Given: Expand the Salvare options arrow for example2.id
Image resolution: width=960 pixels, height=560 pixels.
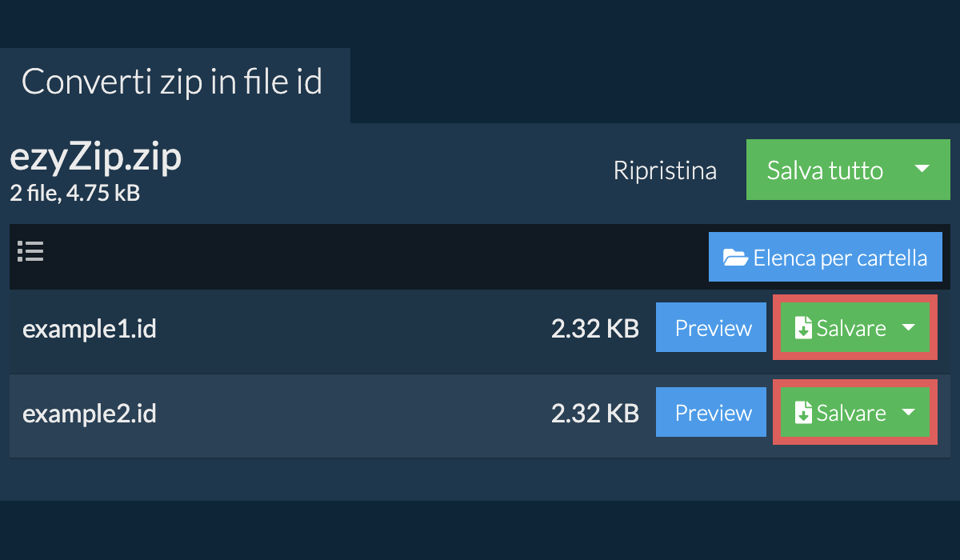Looking at the screenshot, I should click(909, 413).
